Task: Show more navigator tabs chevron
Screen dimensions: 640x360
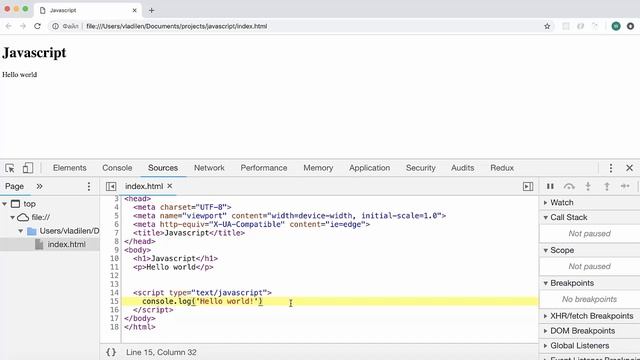Action: (x=39, y=186)
